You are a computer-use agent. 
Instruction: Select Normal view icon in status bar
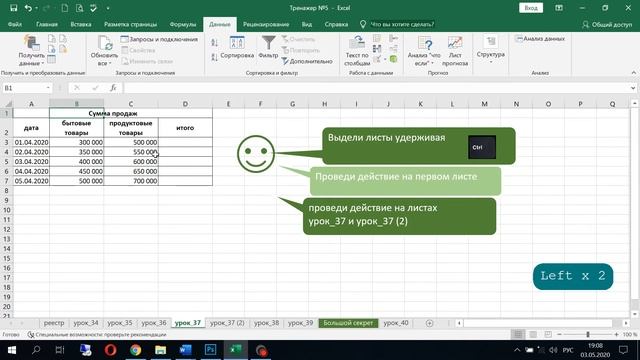[x=518, y=334]
